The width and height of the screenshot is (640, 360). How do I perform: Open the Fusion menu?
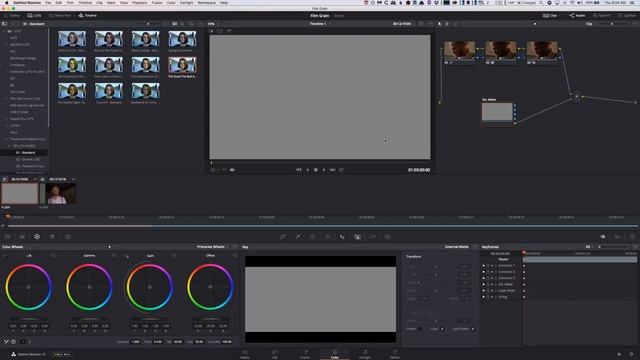[x=157, y=2]
